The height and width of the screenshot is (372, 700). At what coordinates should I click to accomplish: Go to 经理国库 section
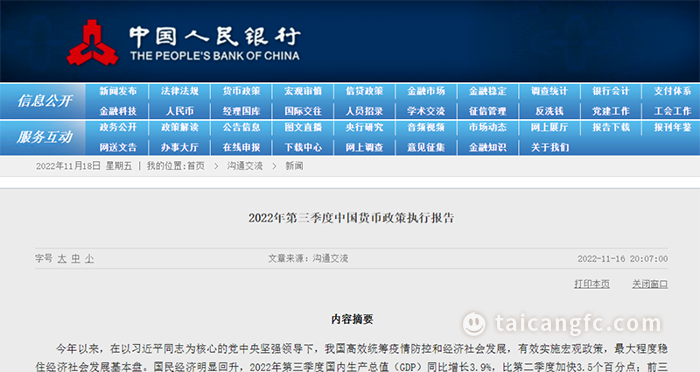pyautogui.click(x=241, y=111)
